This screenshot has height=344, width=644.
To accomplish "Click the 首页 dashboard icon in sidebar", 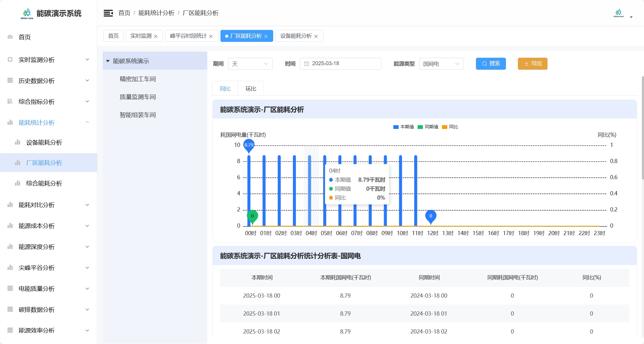I will tap(10, 37).
